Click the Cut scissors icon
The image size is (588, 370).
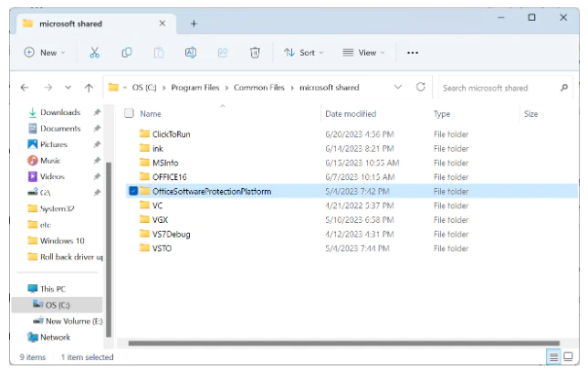tap(95, 53)
